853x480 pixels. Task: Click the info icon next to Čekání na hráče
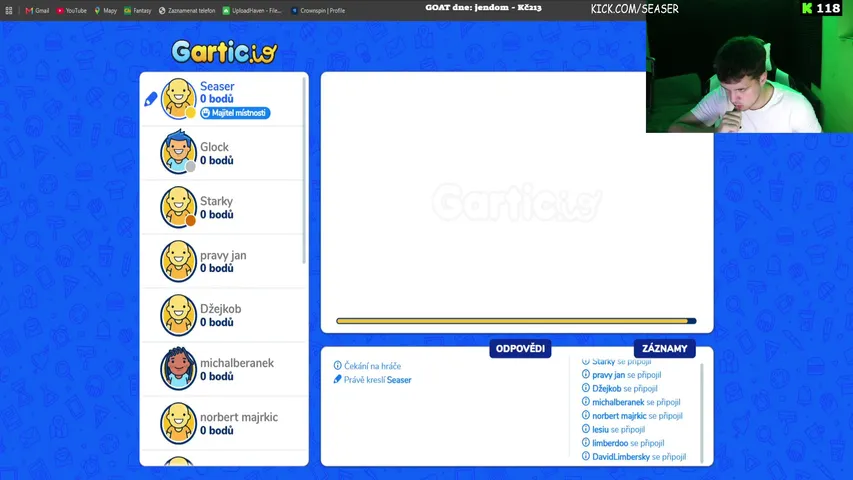click(337, 366)
